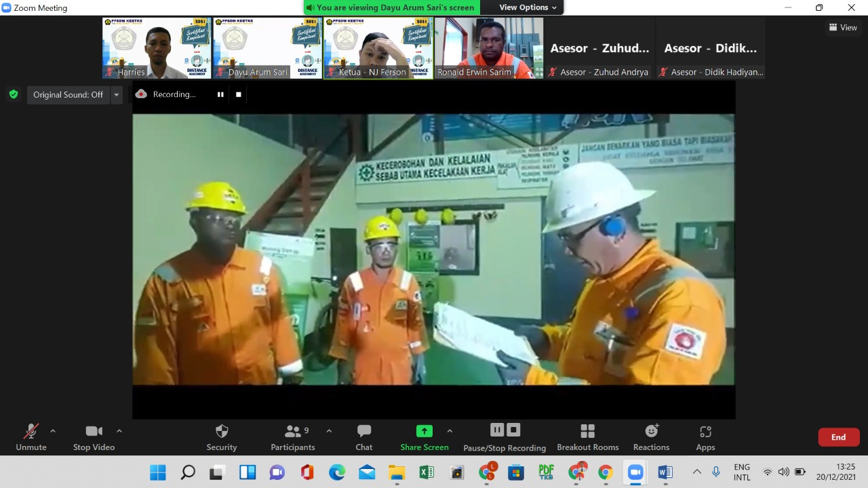868x488 pixels.
Task: Launch Microsoft Office from taskbar
Action: pyautogui.click(x=307, y=472)
